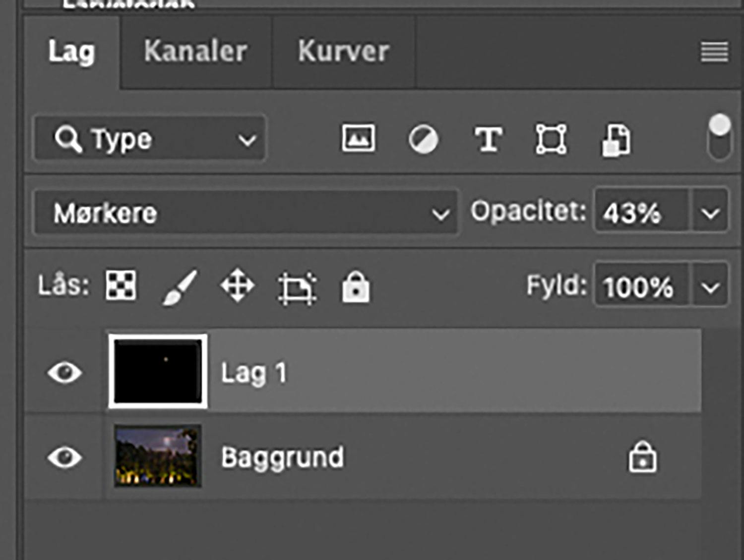The width and height of the screenshot is (744, 560).
Task: Filter for type layers icon
Action: [488, 139]
